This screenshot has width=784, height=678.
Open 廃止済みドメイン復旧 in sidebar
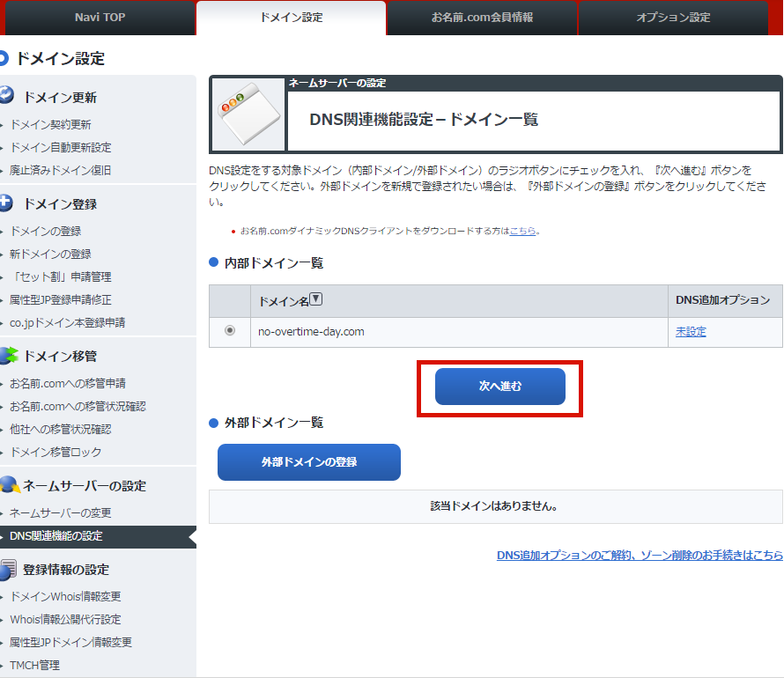pyautogui.click(x=60, y=170)
